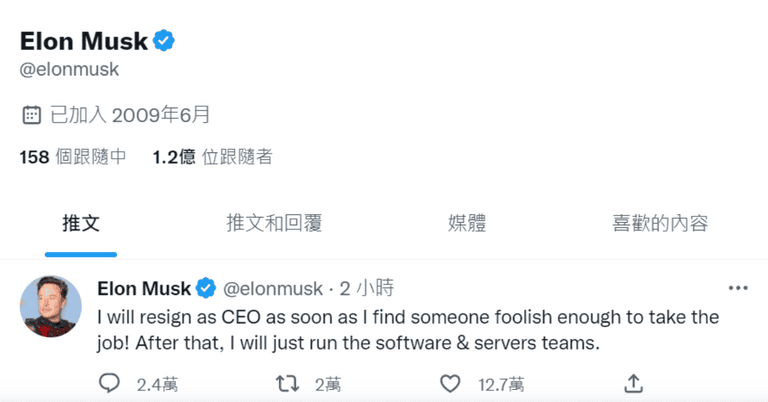Viewport: 768px width, 402px height.
Task: Like the tweet with heart icon
Action: (451, 383)
